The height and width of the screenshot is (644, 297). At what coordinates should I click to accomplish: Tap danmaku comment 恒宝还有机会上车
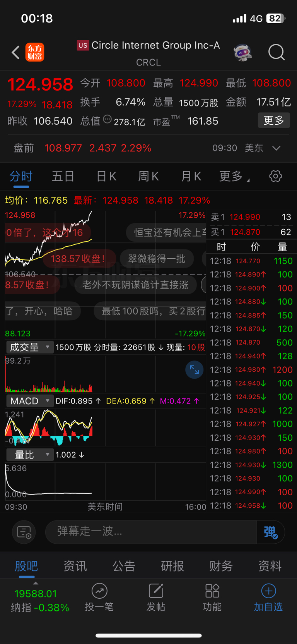click(x=166, y=232)
